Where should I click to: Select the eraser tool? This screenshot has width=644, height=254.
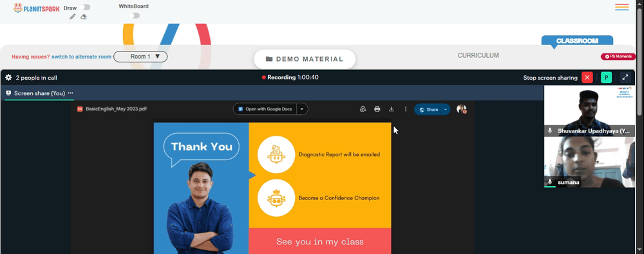point(83,17)
